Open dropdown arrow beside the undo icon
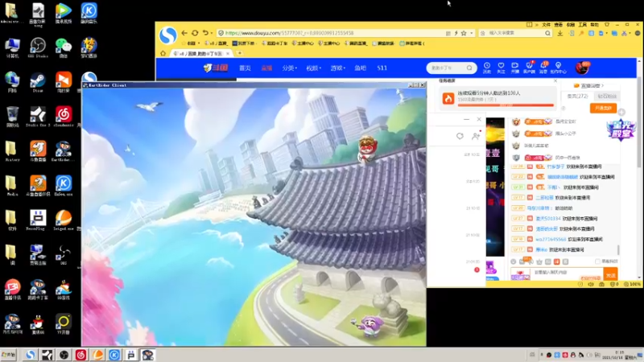The width and height of the screenshot is (644, 362). [x=212, y=33]
